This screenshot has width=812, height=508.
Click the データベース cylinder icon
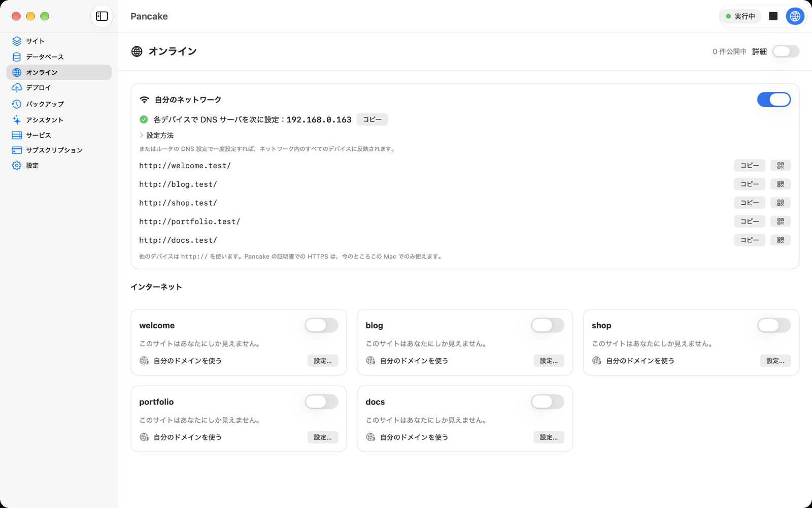pyautogui.click(x=17, y=57)
